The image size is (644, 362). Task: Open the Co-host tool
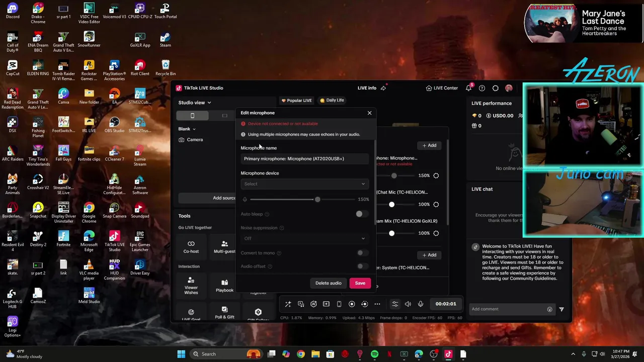point(191,247)
